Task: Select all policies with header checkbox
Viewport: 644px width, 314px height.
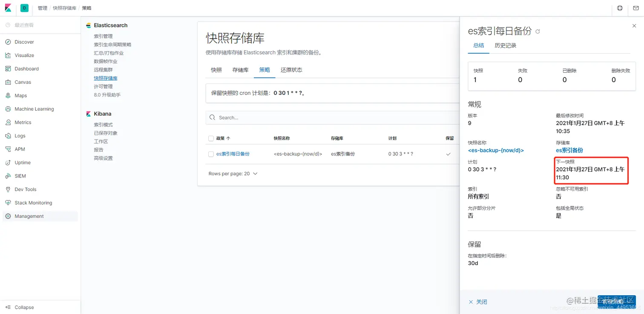Action: pyautogui.click(x=211, y=138)
